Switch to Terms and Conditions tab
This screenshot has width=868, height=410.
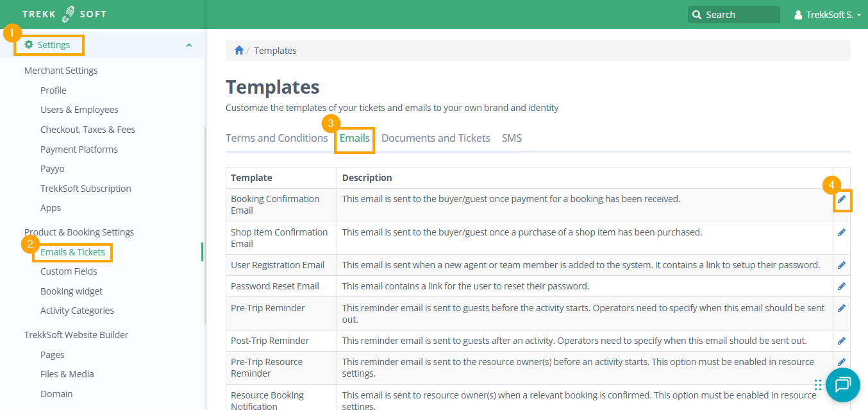pos(276,138)
